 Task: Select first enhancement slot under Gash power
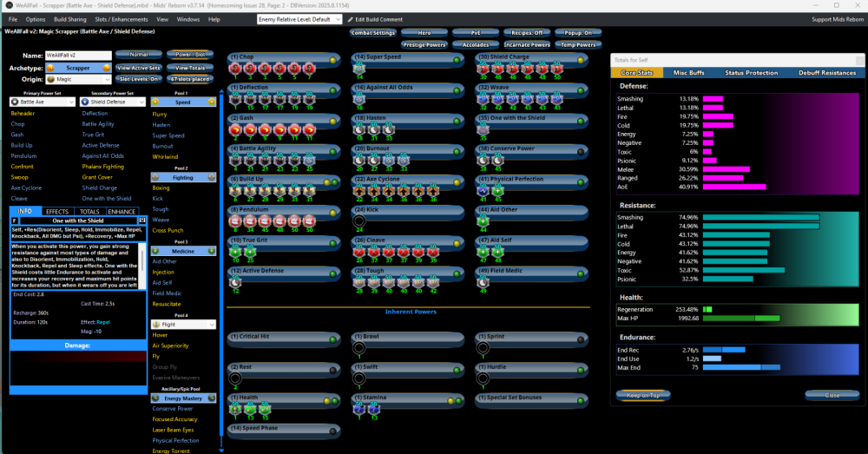[234, 129]
